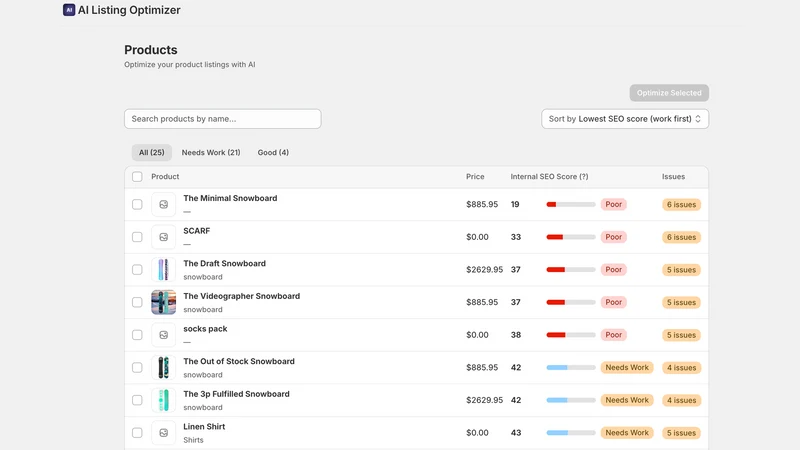Screen dimensions: 800x450
Task: Click 4 issues badge for The Out of Stock Snowboard
Action: point(681,368)
